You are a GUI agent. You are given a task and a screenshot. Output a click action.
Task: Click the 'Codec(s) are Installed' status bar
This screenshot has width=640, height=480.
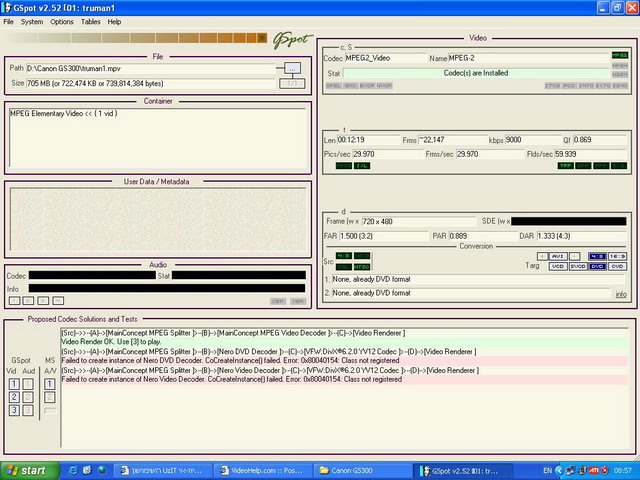click(476, 73)
